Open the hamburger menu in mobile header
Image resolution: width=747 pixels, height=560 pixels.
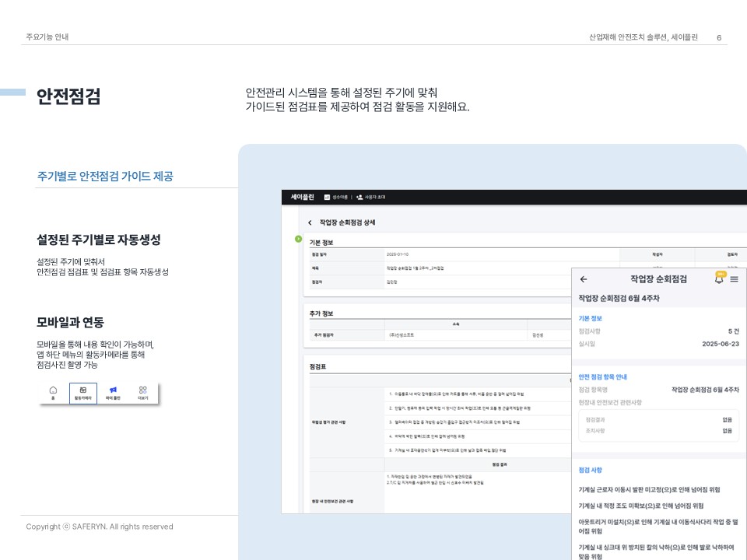(734, 279)
